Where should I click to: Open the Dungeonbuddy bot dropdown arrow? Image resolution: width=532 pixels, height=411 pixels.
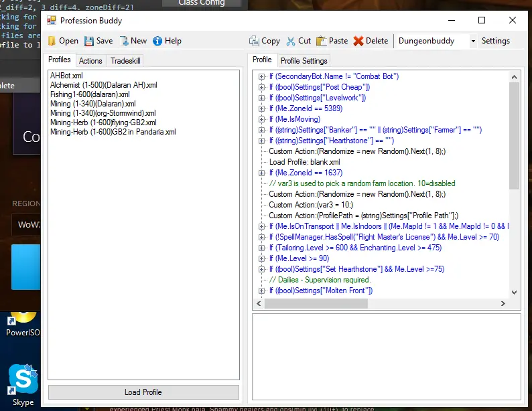pyautogui.click(x=473, y=41)
